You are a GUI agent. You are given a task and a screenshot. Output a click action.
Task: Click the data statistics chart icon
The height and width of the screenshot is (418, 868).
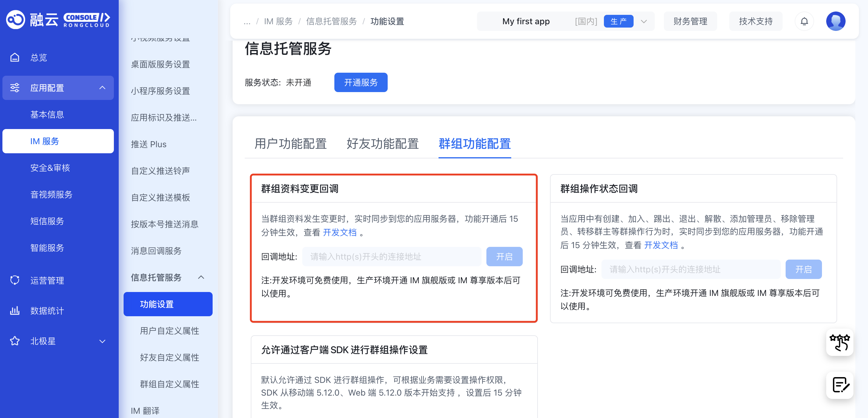point(15,310)
